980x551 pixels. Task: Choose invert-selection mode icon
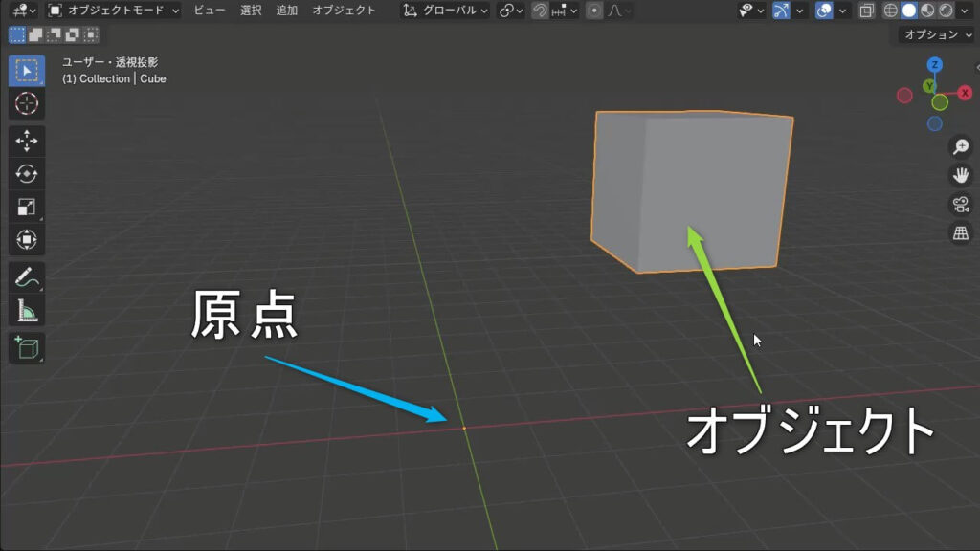click(73, 35)
